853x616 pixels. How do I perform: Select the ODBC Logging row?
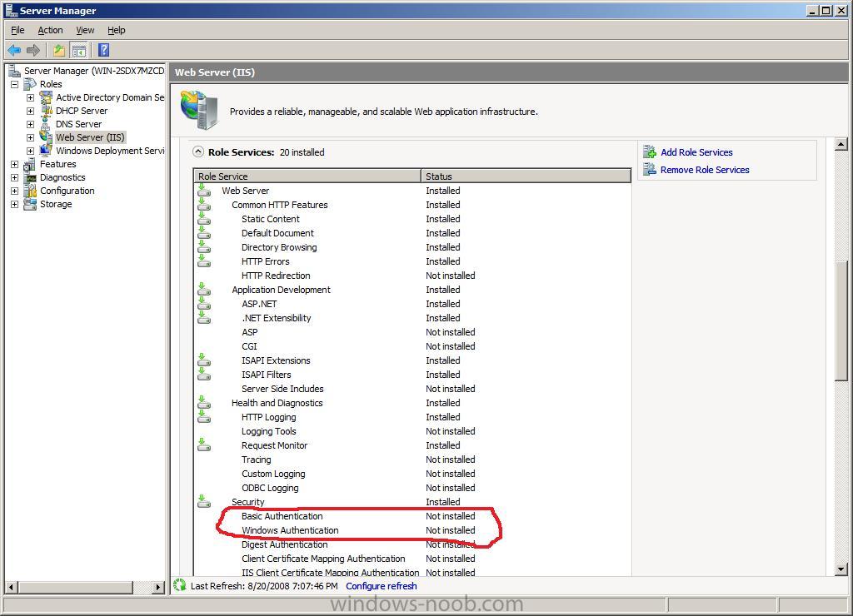[412, 488]
